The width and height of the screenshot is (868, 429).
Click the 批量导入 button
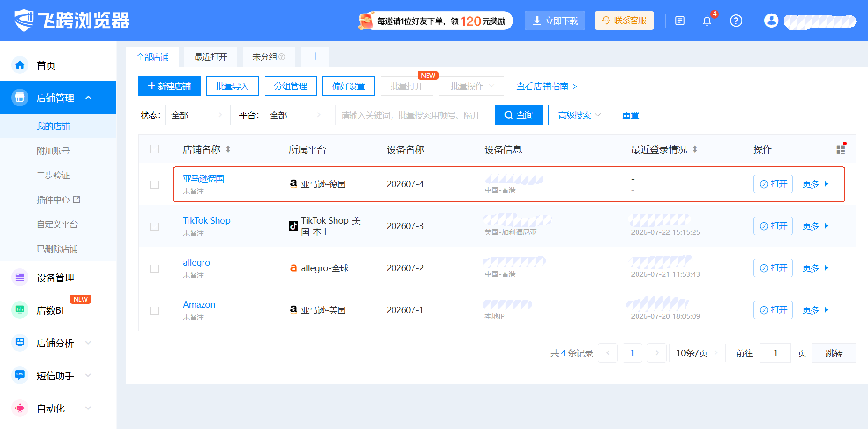pyautogui.click(x=232, y=86)
